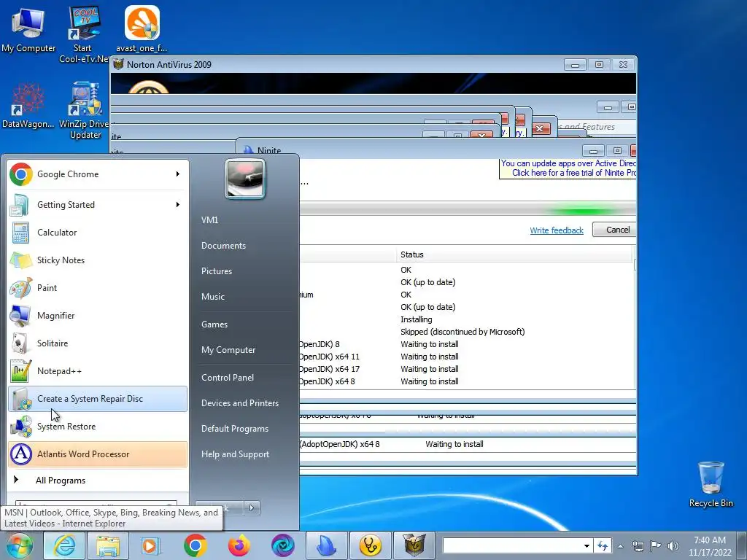The image size is (747, 560).
Task: Launch Atlantis Word Processor
Action: point(98,454)
